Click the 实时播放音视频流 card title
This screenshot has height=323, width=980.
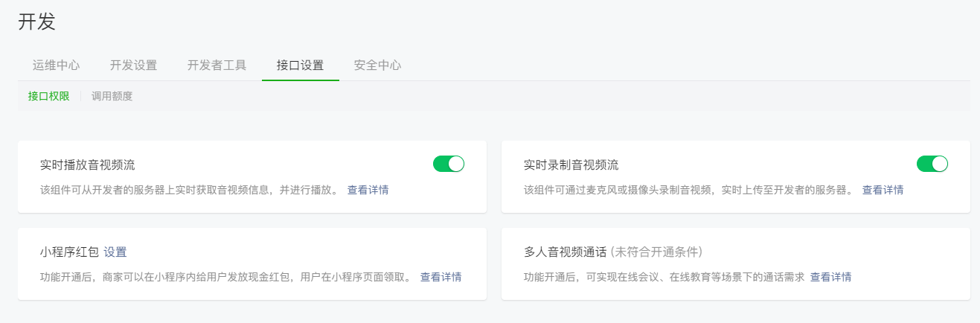tap(88, 164)
